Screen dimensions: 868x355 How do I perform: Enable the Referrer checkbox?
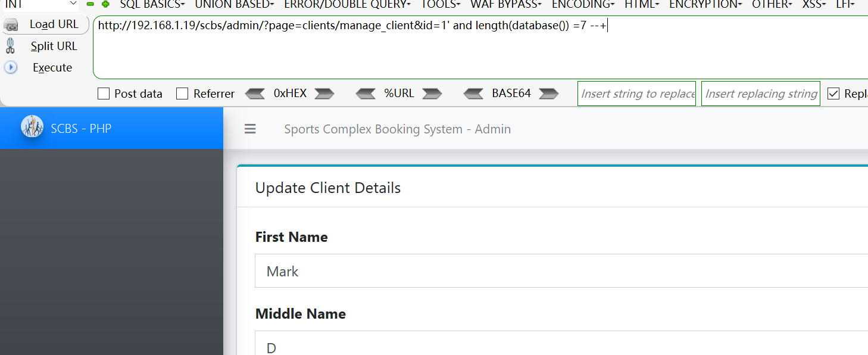(183, 94)
